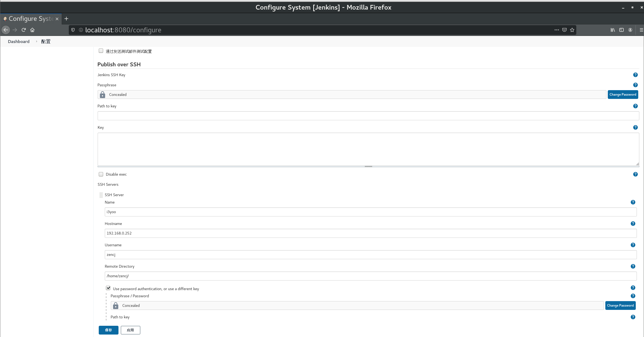
Task: Click the Dashboard breadcrumb link
Action: pos(19,41)
